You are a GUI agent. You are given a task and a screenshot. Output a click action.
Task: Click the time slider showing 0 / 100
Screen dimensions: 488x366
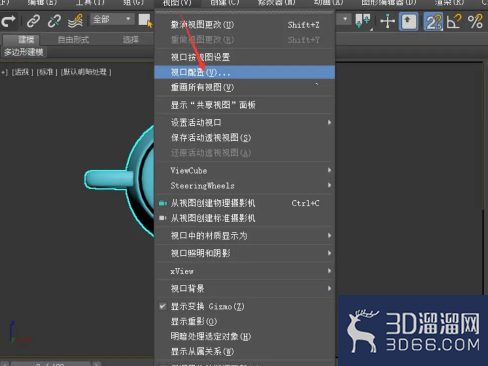[50, 364]
